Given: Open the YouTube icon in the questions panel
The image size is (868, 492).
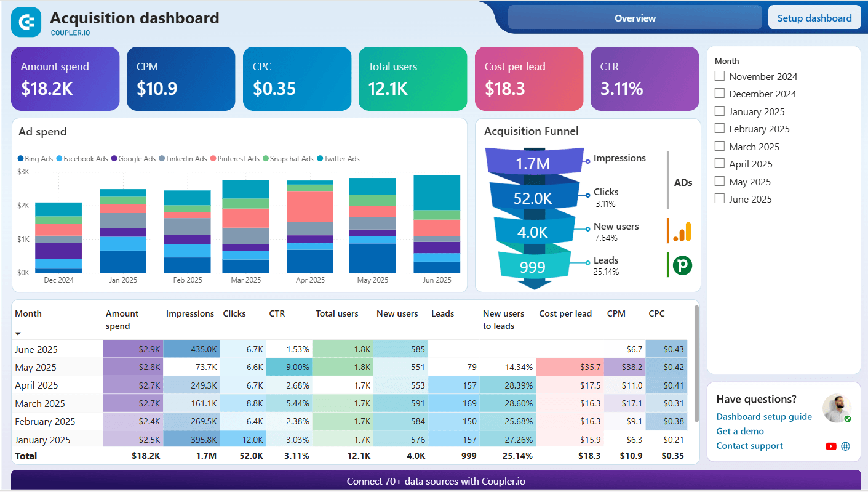Looking at the screenshot, I should click(831, 446).
